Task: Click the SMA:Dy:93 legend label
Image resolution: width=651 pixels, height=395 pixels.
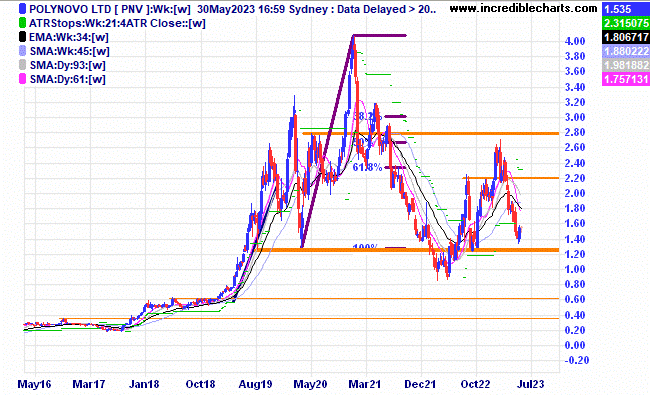Action: click(68, 65)
